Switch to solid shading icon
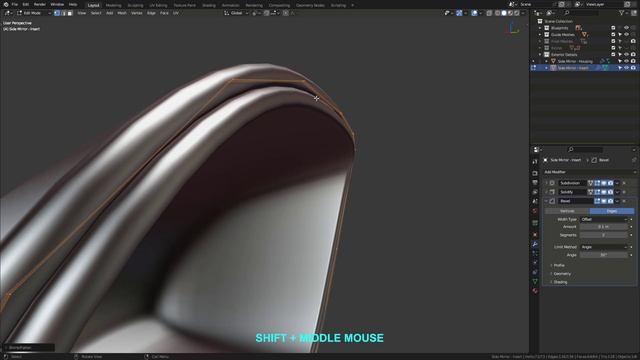640x360 pixels. (x=504, y=13)
